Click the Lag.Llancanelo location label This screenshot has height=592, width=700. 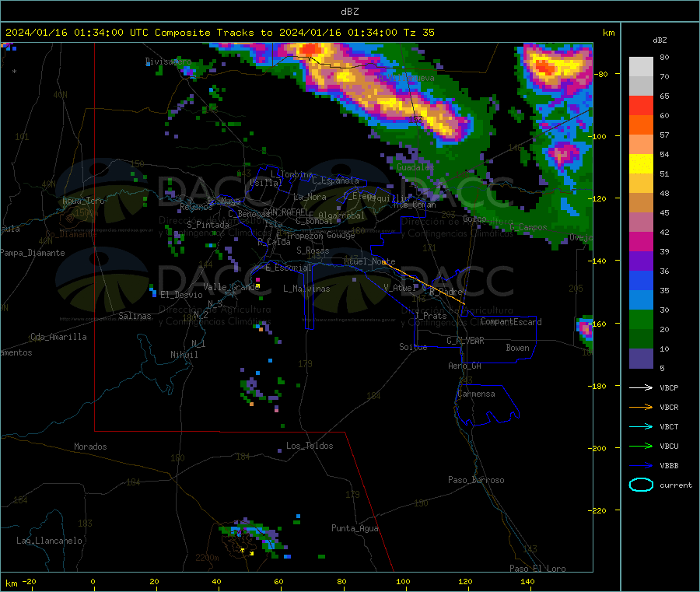(x=49, y=541)
